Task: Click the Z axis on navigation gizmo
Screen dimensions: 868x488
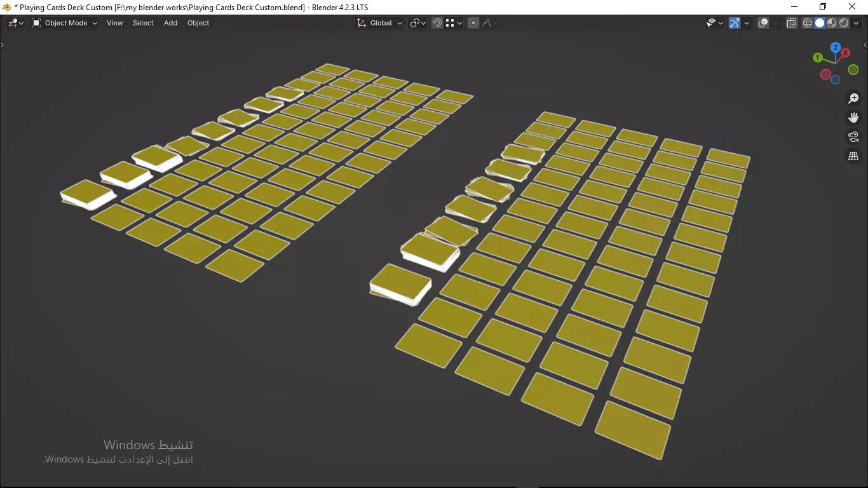Action: click(x=836, y=48)
